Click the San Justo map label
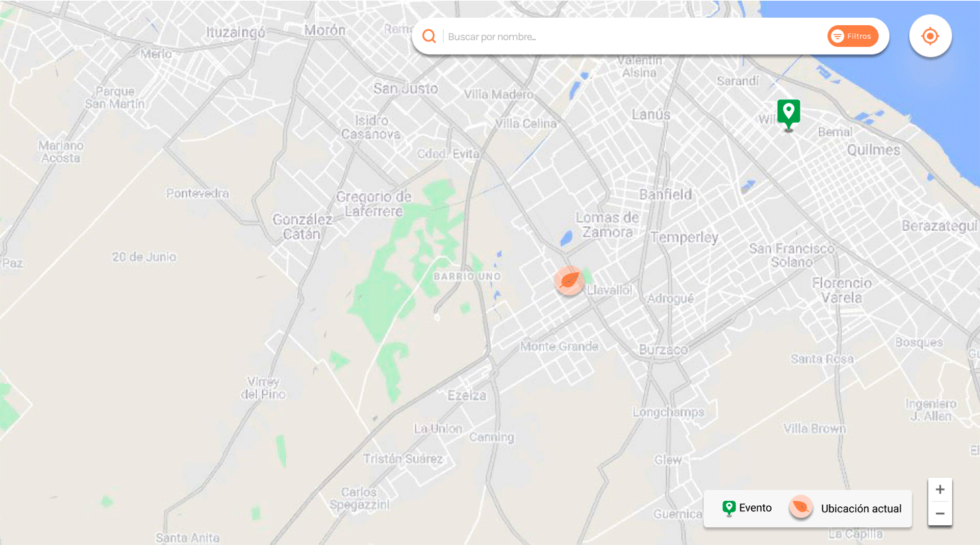The height and width of the screenshot is (545, 980). (x=405, y=89)
